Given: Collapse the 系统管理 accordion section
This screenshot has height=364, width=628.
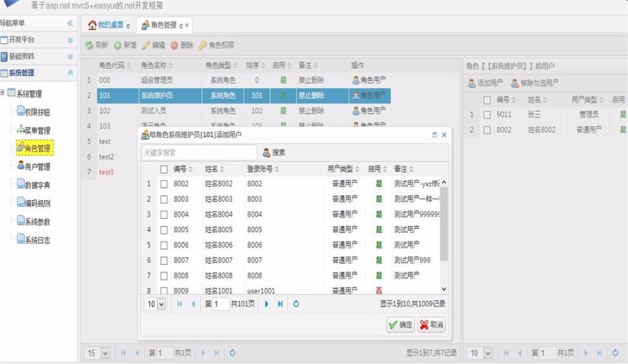Looking at the screenshot, I should [70, 73].
